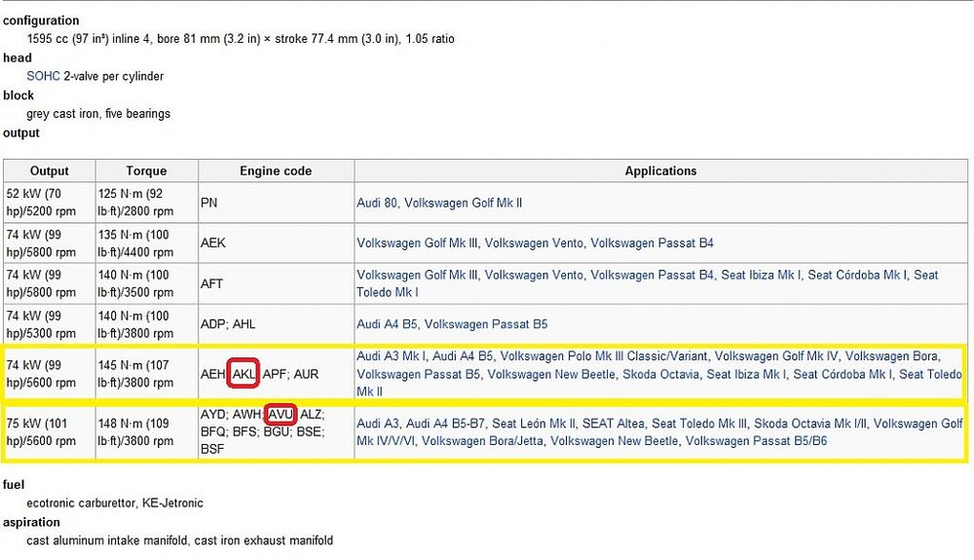
Task: Open the Audi A4 B5-B7 link
Action: pyautogui.click(x=445, y=424)
